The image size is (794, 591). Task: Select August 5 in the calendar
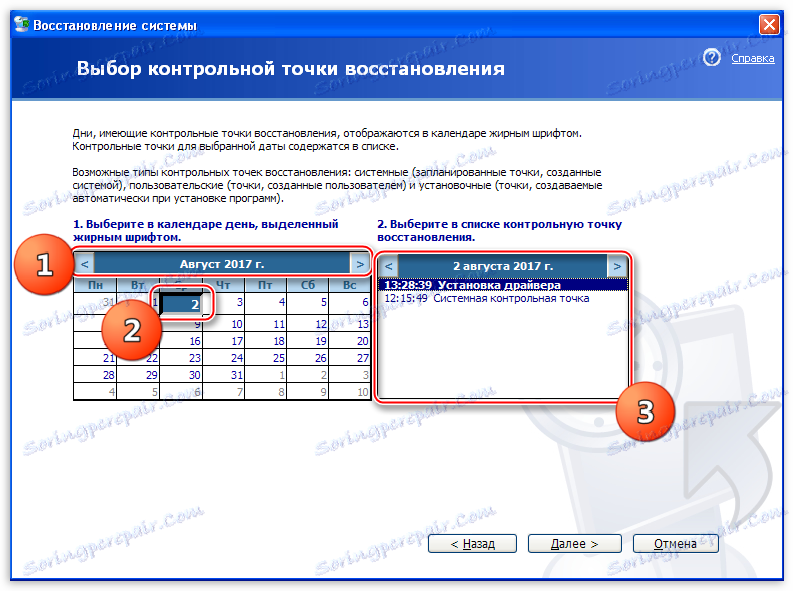tap(307, 303)
